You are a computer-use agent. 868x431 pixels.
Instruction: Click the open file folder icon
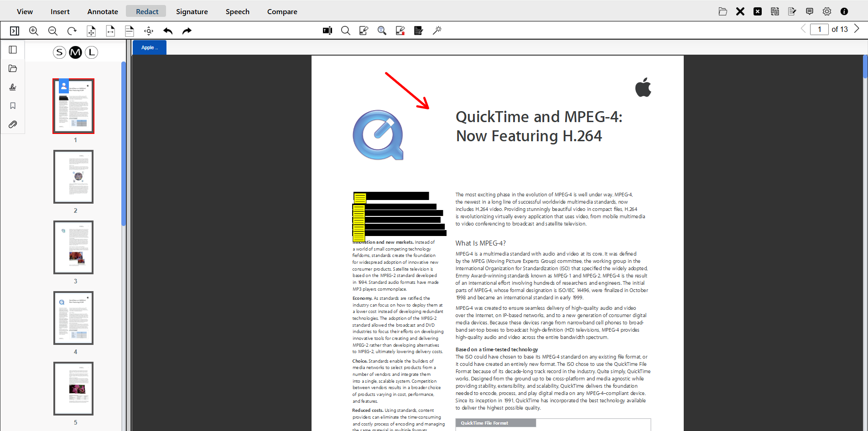(723, 11)
